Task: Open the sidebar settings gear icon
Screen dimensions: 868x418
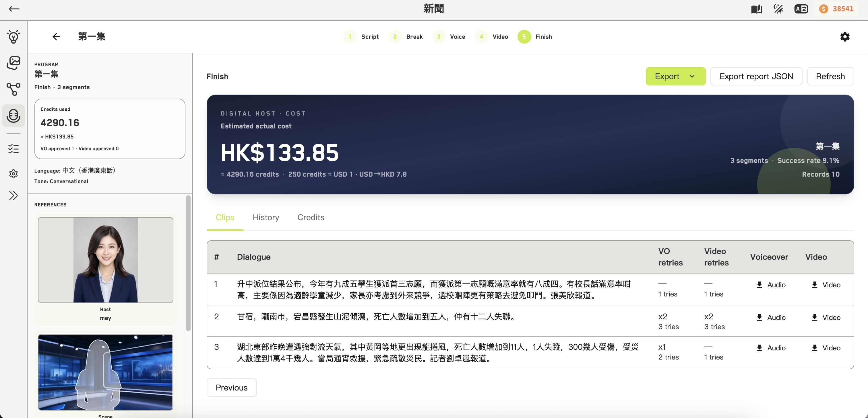Action: 13,174
